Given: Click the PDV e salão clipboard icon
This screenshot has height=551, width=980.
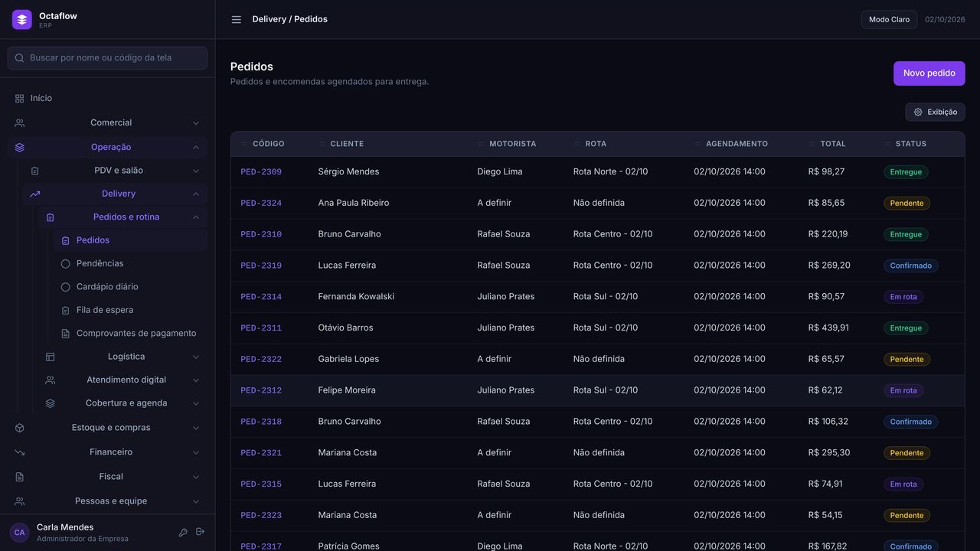Looking at the screenshot, I should (35, 171).
